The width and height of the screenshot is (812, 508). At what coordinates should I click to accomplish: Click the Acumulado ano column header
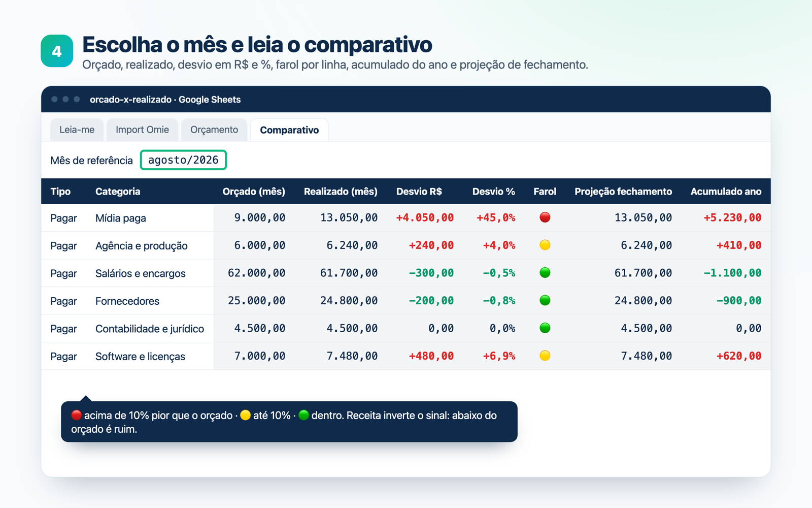click(726, 192)
